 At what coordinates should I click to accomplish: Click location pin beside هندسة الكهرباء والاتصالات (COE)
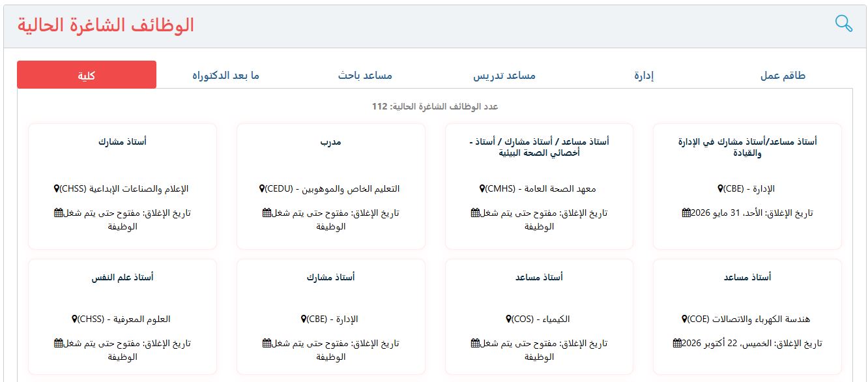(684, 319)
